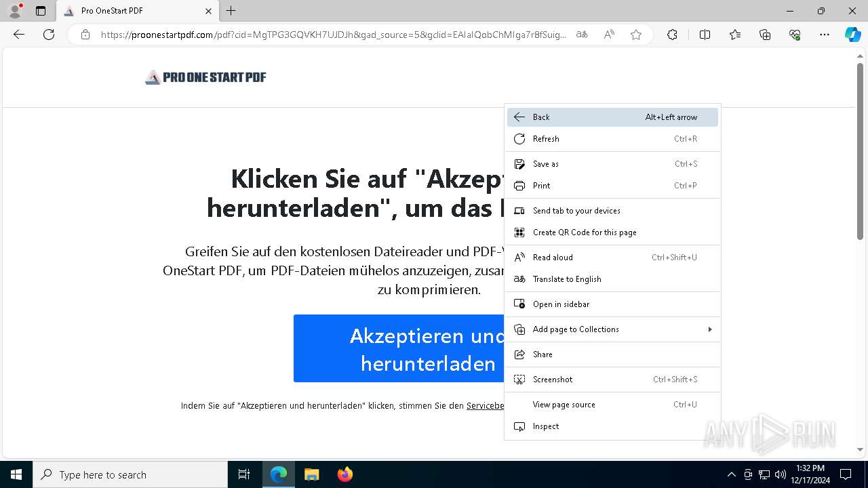Image resolution: width=868 pixels, height=488 pixels.
Task: Open the notification center icon
Action: pyautogui.click(x=846, y=474)
